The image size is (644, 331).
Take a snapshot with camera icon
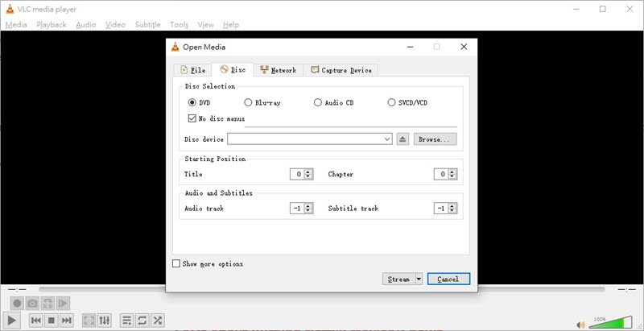tap(32, 304)
